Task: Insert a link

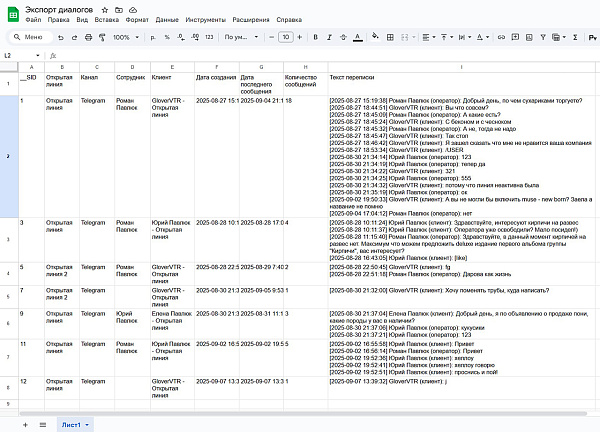Action: click(x=501, y=37)
